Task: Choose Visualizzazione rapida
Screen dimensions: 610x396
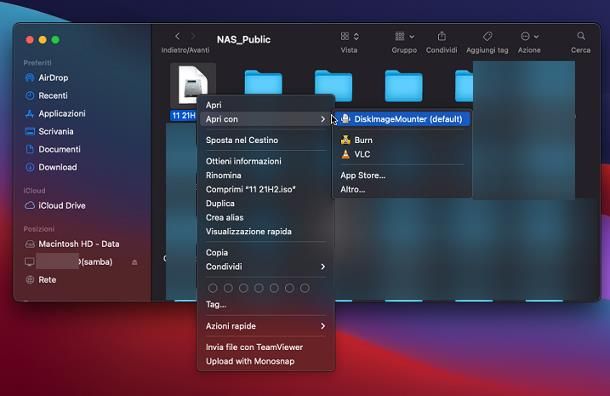Action: pos(266,231)
